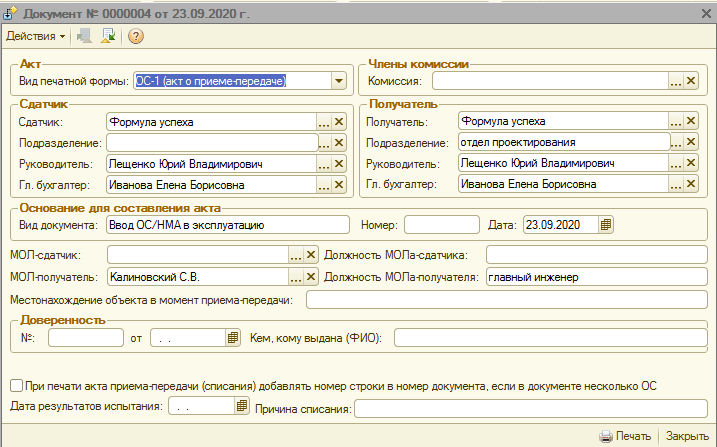The image size is (717, 447).
Task: Open the Действия menu
Action: (36, 37)
